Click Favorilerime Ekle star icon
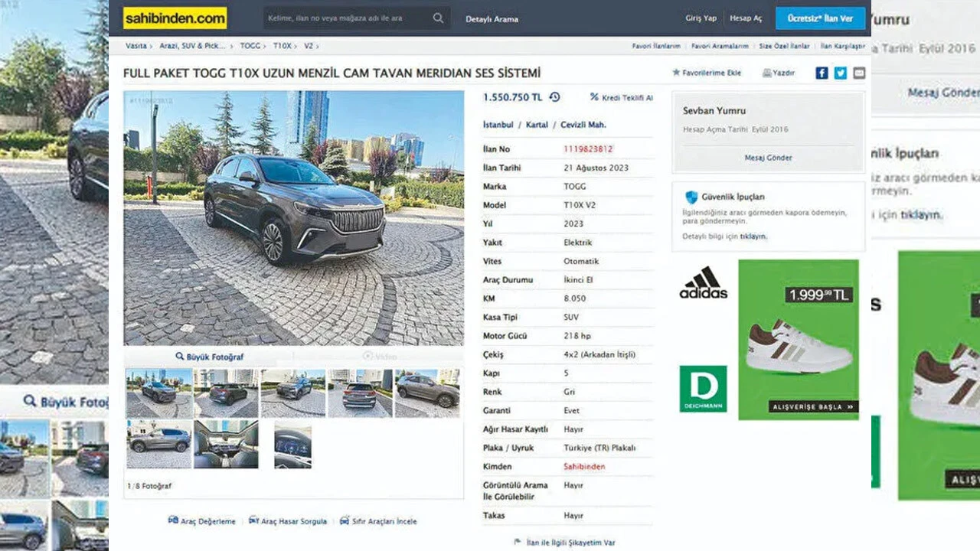Screen dimensions: 980x551 pos(676,73)
